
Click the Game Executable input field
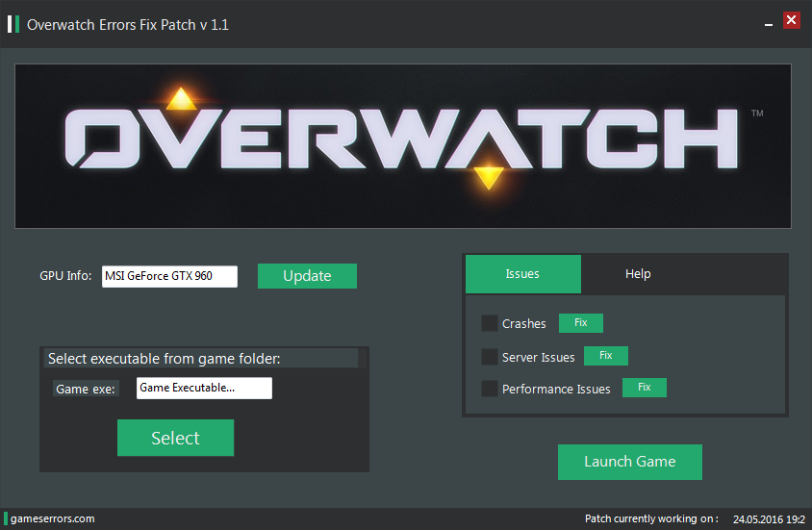pyautogui.click(x=204, y=389)
